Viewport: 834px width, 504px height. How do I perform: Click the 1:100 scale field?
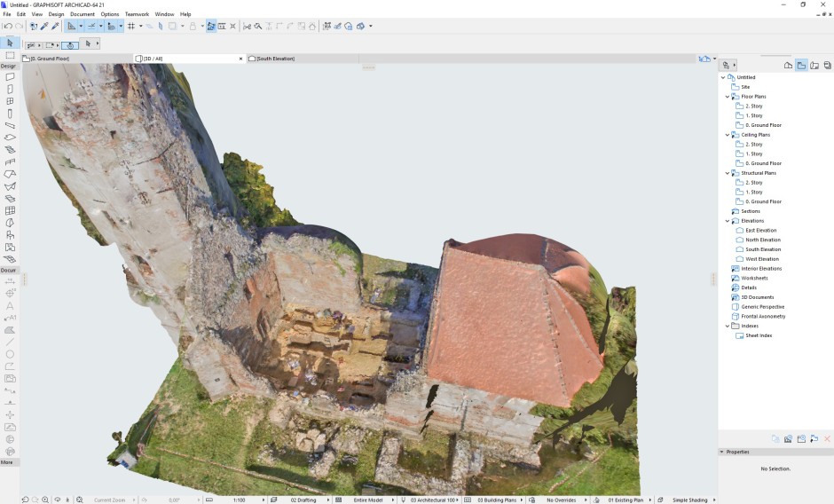238,500
